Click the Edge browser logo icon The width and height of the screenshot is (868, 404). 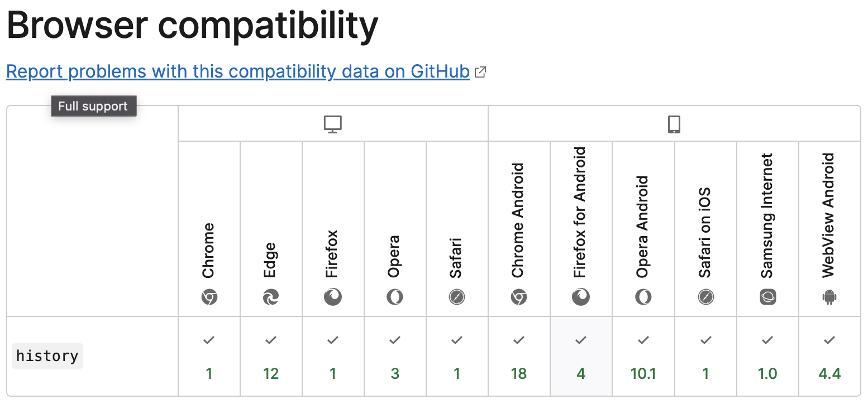click(271, 297)
